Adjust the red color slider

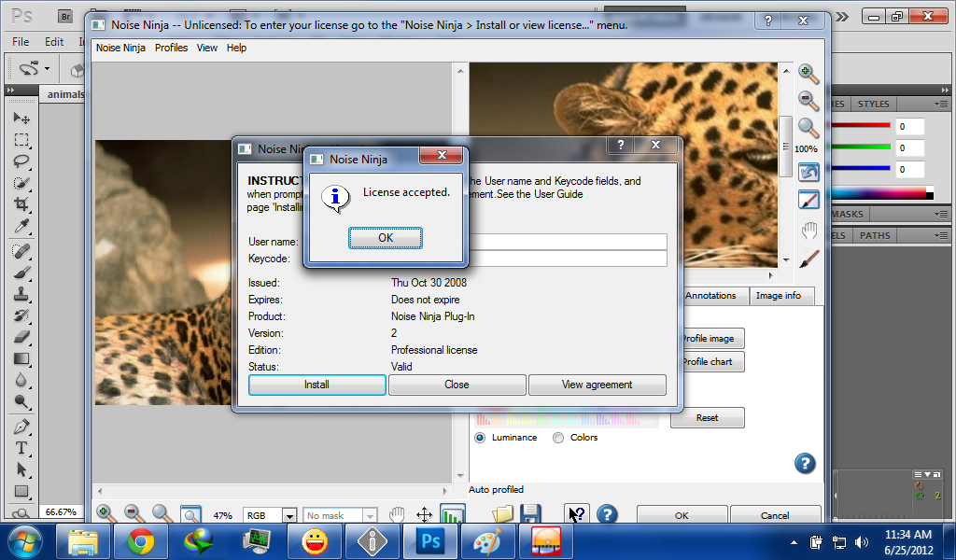coord(861,125)
